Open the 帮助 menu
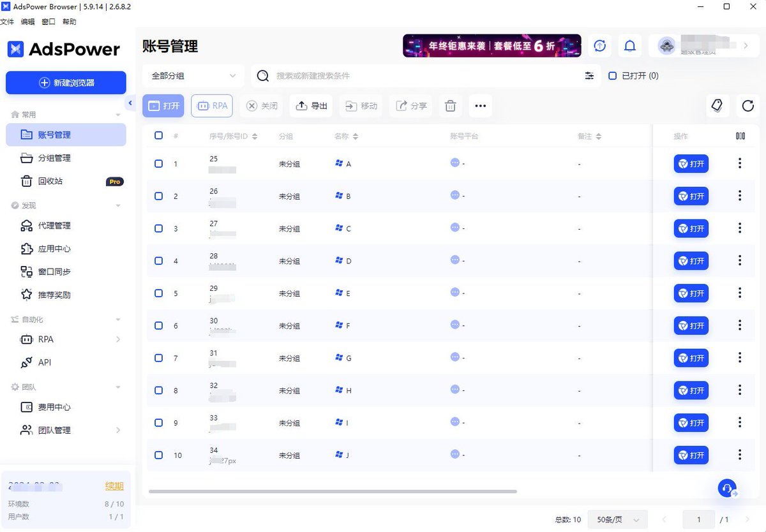Screen dimensions: 766x532 point(69,21)
